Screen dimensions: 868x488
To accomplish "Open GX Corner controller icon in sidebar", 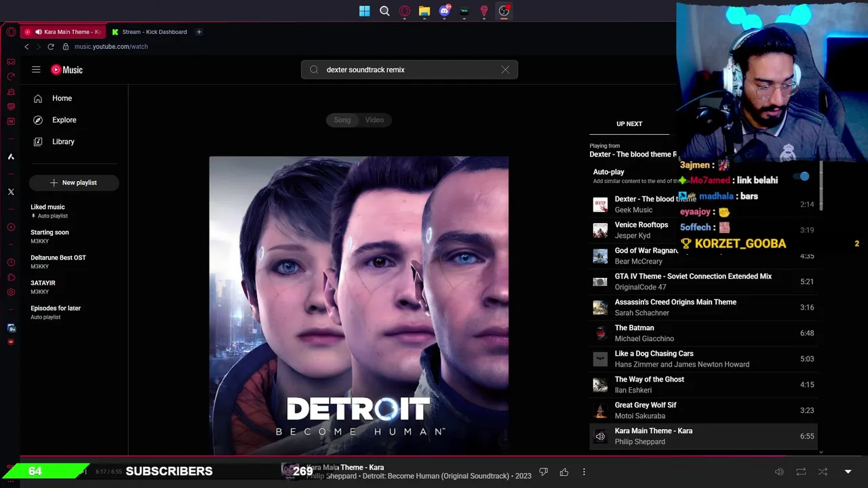I will tap(11, 62).
